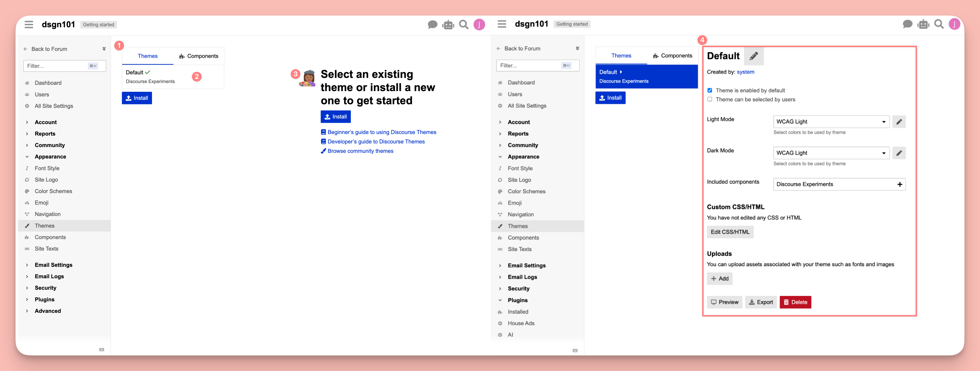Select the Themes tab
This screenshot has width=980, height=371.
point(147,56)
